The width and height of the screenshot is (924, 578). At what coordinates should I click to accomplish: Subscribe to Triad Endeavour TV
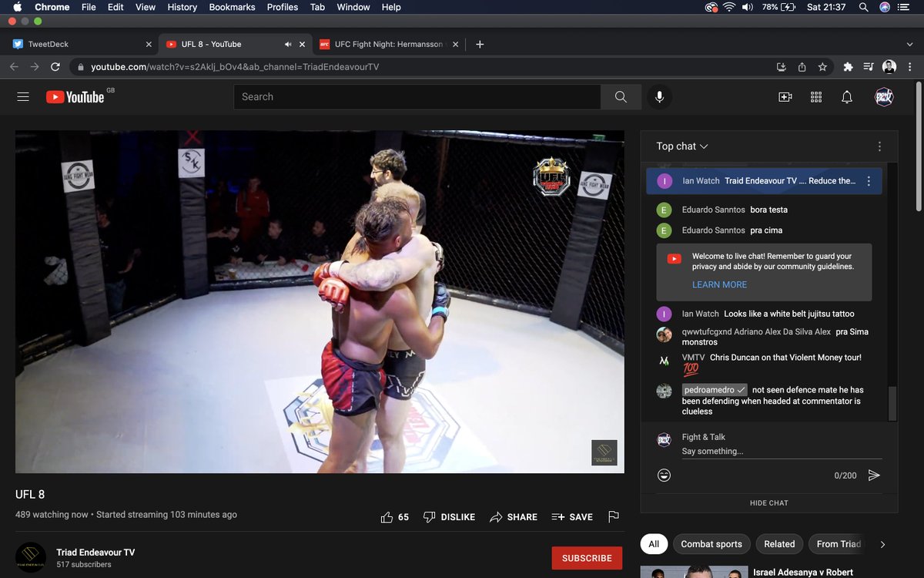coord(587,558)
